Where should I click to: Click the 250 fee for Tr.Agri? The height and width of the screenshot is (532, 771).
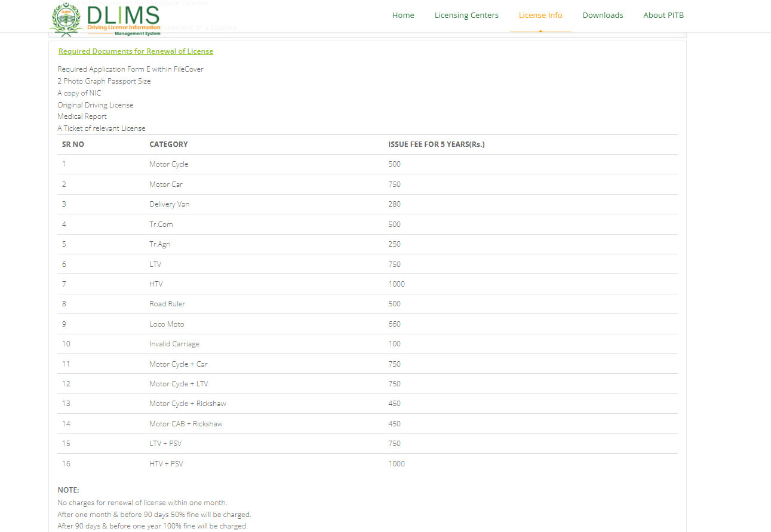coord(394,244)
